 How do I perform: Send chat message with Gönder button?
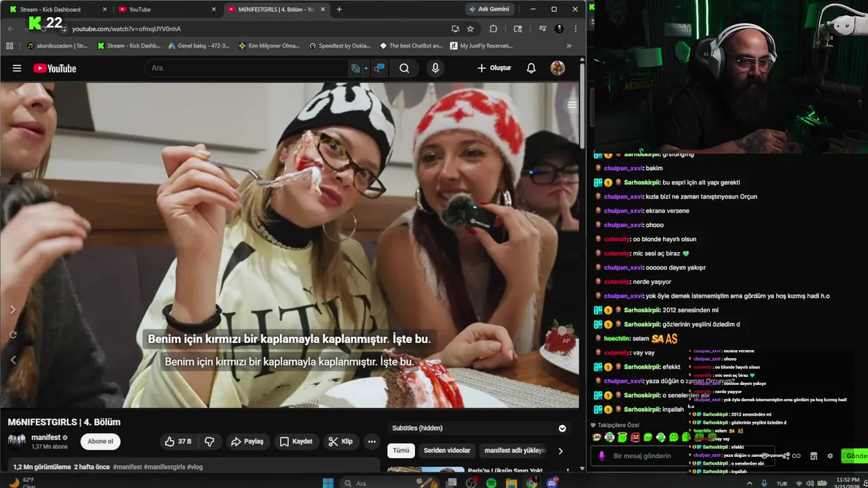854,456
